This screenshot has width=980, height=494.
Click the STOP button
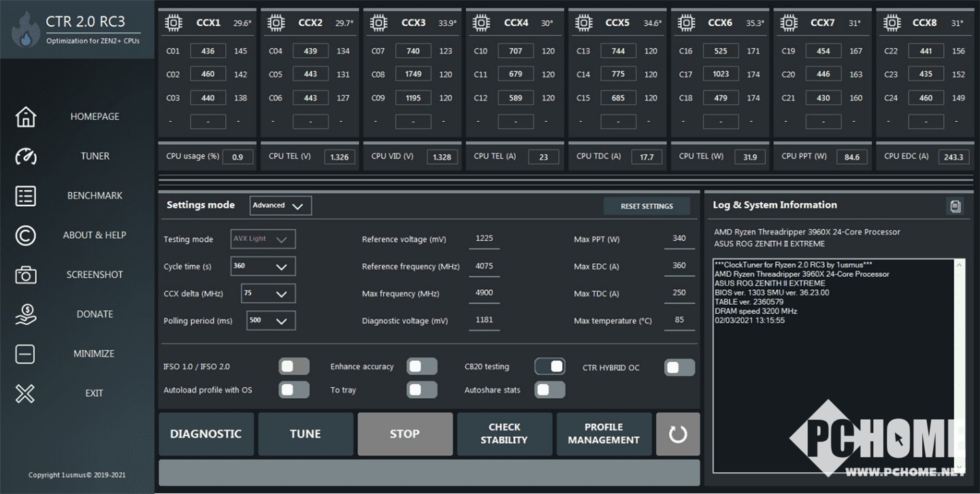pos(405,433)
